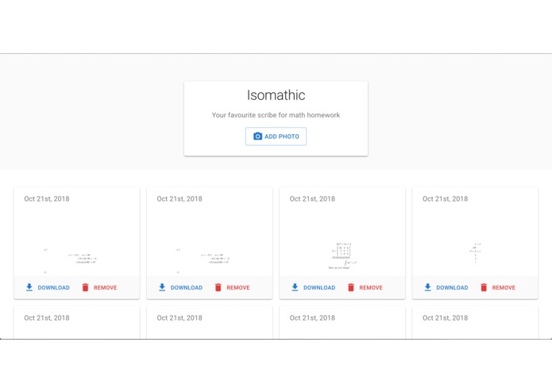This screenshot has width=552, height=392.
Task: Download the card showing the matrix equation
Action: 313,287
